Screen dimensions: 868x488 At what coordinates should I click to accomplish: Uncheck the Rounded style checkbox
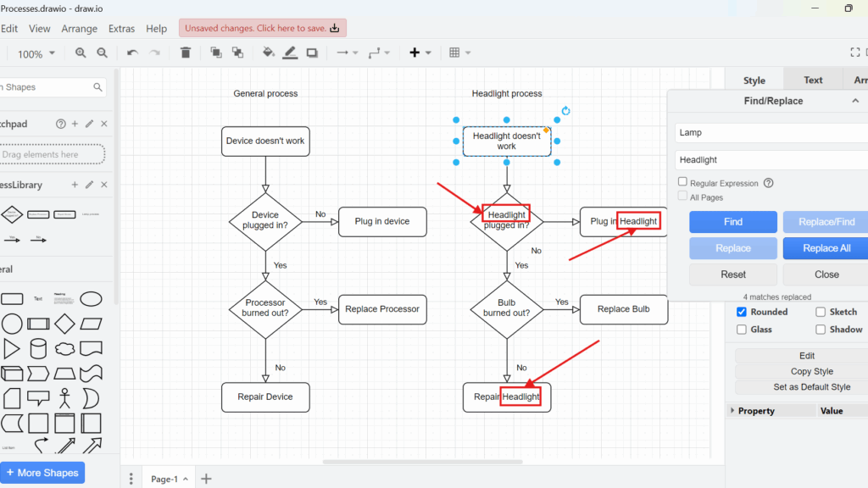click(x=740, y=311)
